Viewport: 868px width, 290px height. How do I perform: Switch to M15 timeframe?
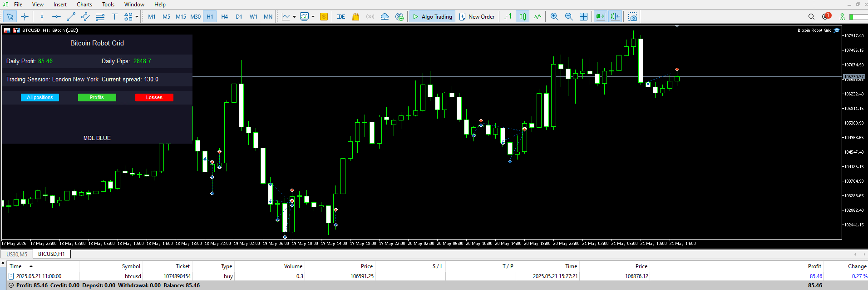point(181,17)
